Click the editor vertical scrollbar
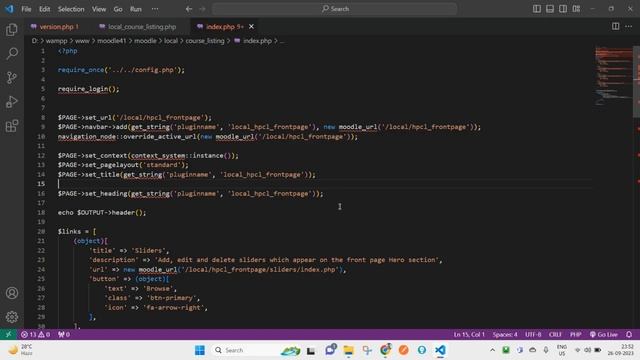This screenshot has height=360, width=640. coord(636,82)
